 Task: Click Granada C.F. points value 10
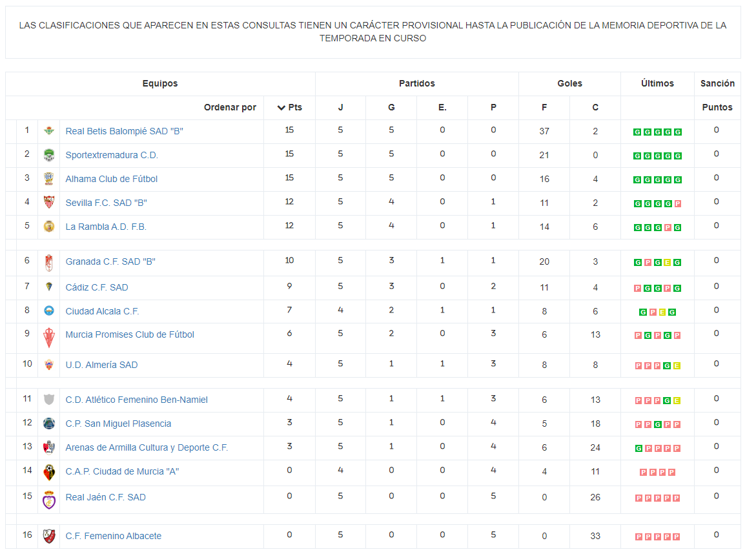point(289,260)
